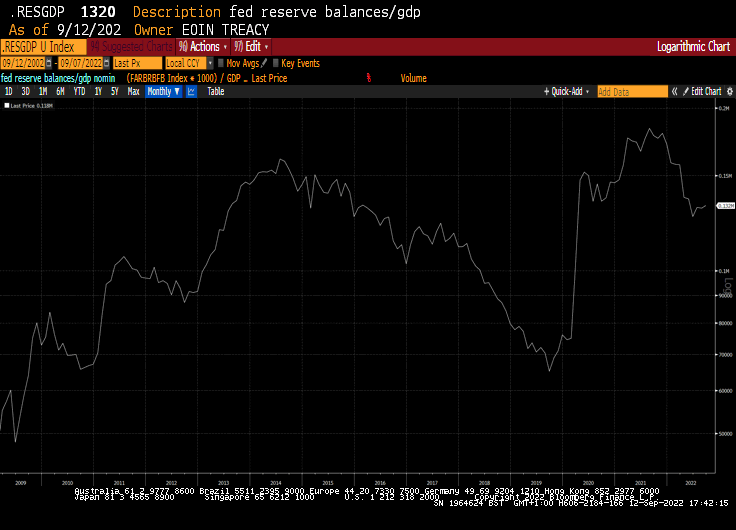The width and height of the screenshot is (736, 530).
Task: Click the 2020 x-axis year label
Action: tap(588, 483)
